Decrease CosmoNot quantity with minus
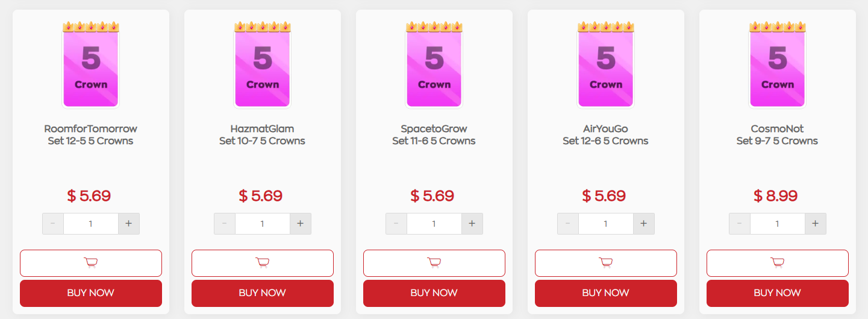The width and height of the screenshot is (868, 319). [x=740, y=224]
